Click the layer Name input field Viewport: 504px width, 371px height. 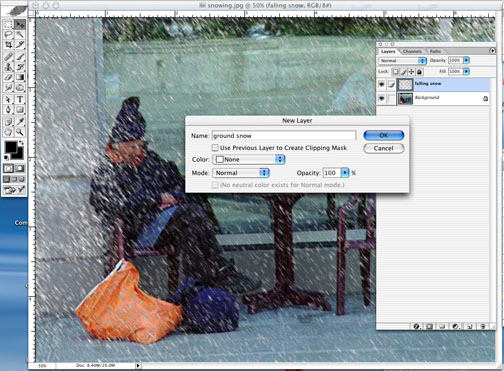284,135
